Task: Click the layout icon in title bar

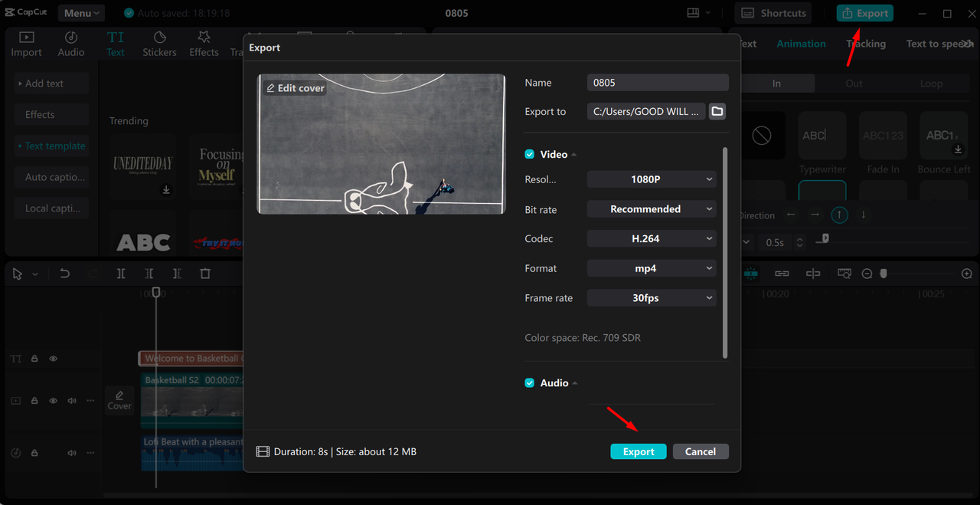Action: pyautogui.click(x=694, y=13)
